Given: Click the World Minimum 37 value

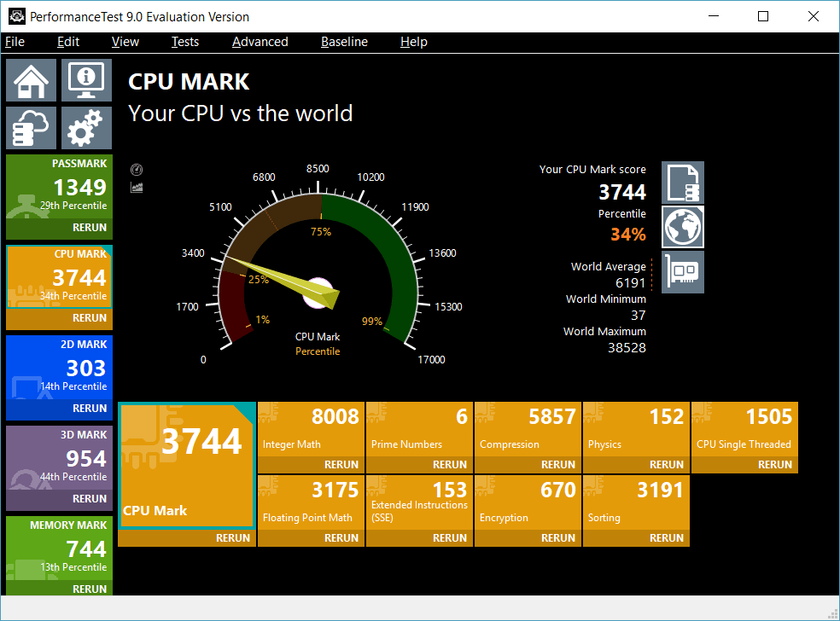Looking at the screenshot, I should pyautogui.click(x=638, y=316).
